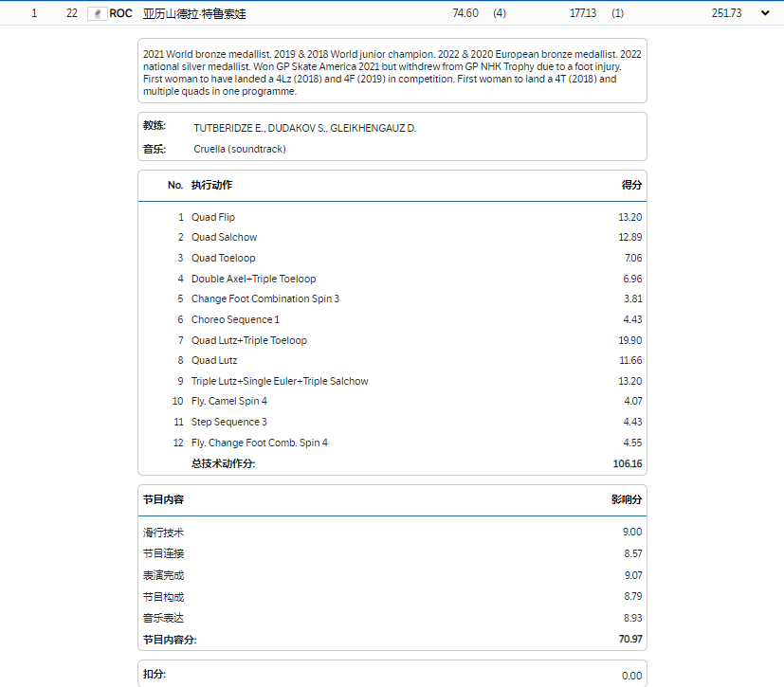Image resolution: width=784 pixels, height=687 pixels.
Task: Select Step Sequence 3 element
Action: (229, 423)
